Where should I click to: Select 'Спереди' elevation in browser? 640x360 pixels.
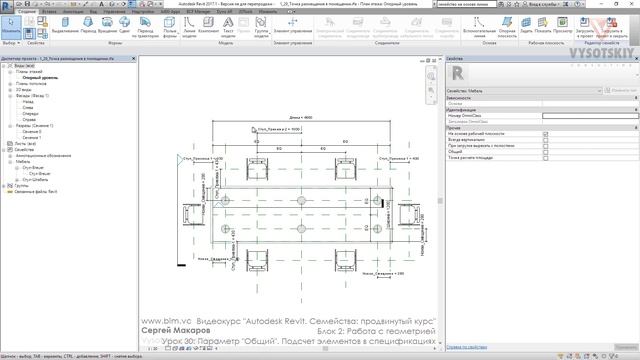[31, 114]
